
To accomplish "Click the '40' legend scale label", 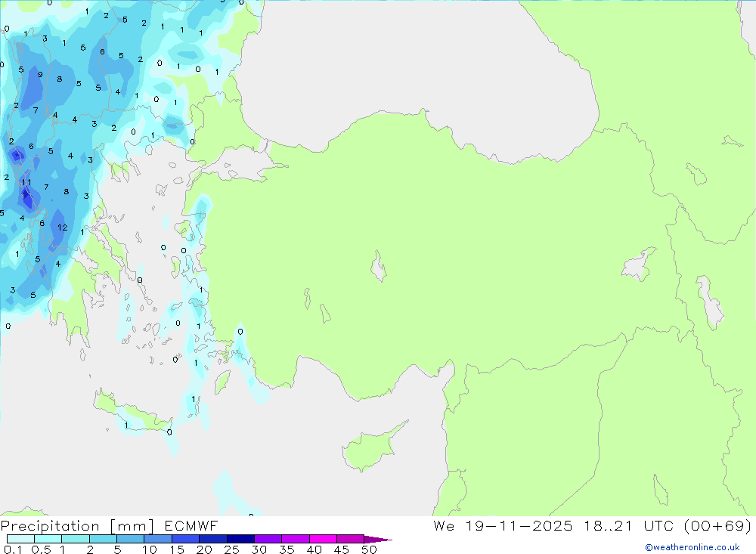I will [314, 549].
